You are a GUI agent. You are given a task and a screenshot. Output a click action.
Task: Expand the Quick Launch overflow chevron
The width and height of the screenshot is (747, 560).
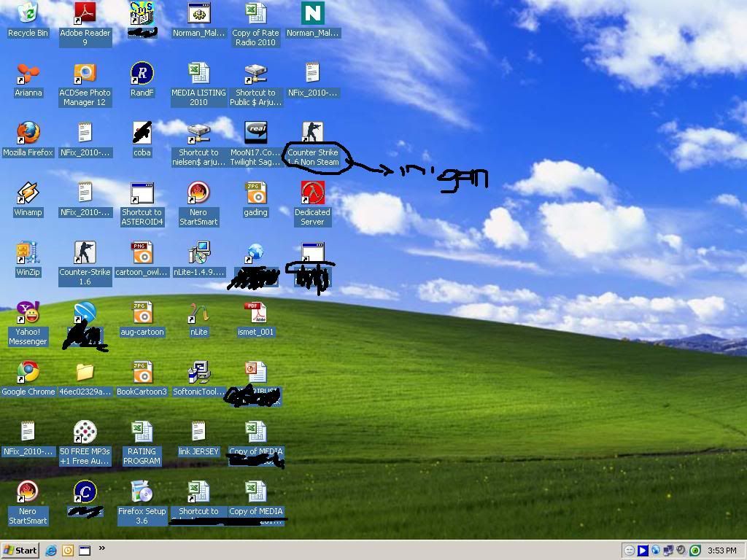coord(102,548)
